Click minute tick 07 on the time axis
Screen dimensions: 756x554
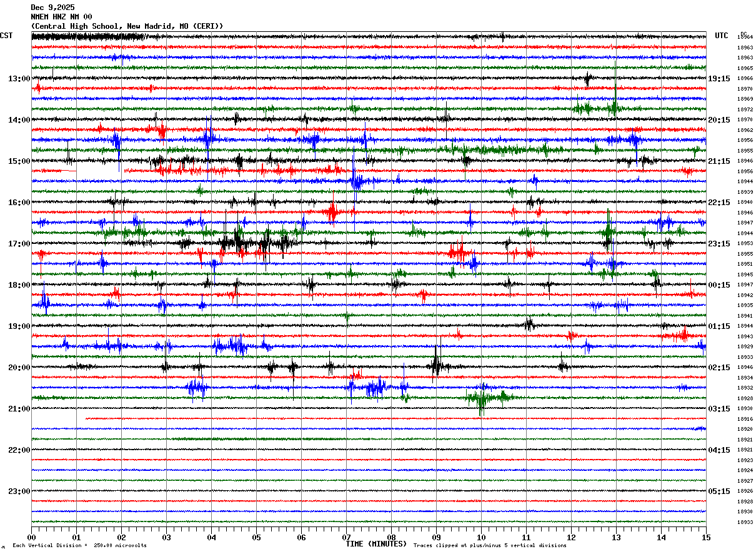pos(346,537)
